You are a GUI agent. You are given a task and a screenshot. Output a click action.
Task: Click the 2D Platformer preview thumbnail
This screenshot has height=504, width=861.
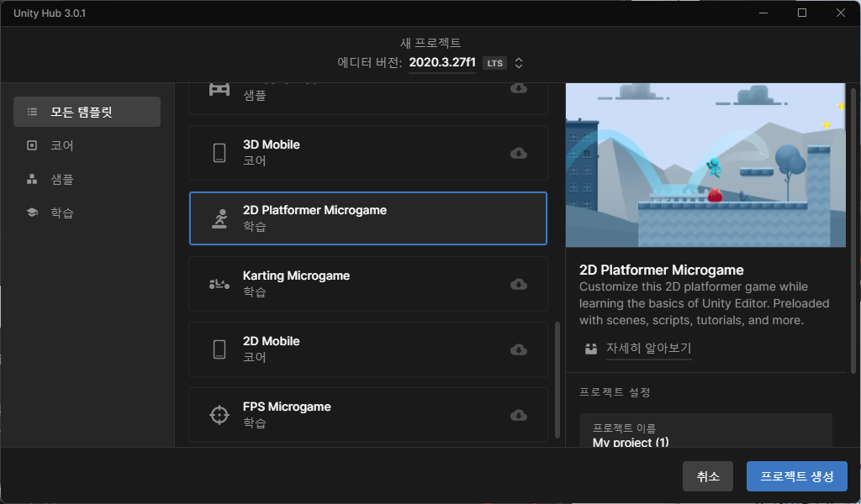tap(705, 165)
